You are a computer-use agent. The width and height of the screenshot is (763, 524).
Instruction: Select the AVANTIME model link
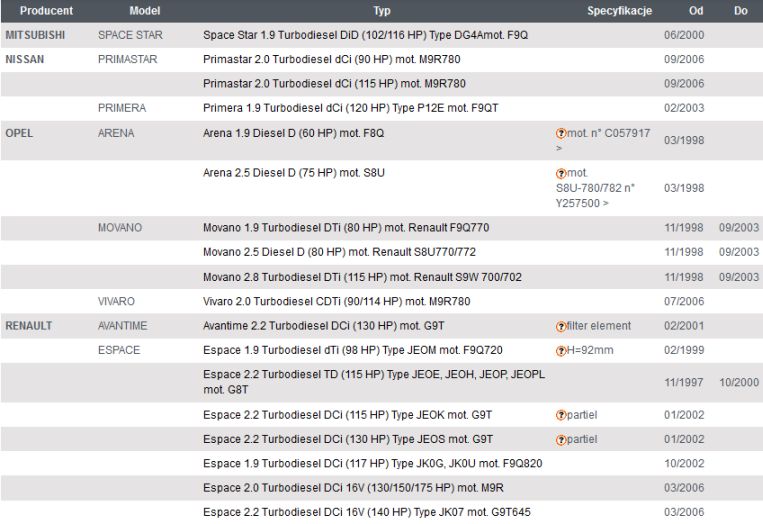tap(122, 326)
